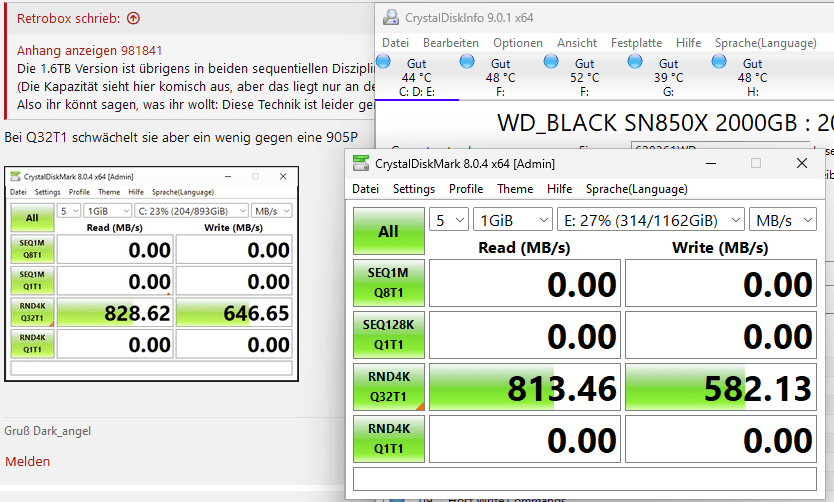834x502 pixels.
Task: Open embedded CrystalDiskMark screenshot thumbnail
Action: [152, 274]
